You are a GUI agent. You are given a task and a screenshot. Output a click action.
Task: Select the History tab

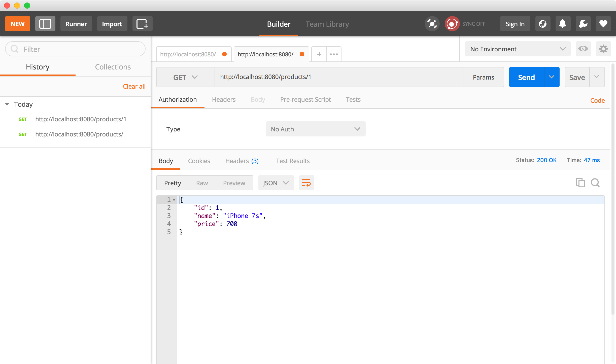[38, 67]
